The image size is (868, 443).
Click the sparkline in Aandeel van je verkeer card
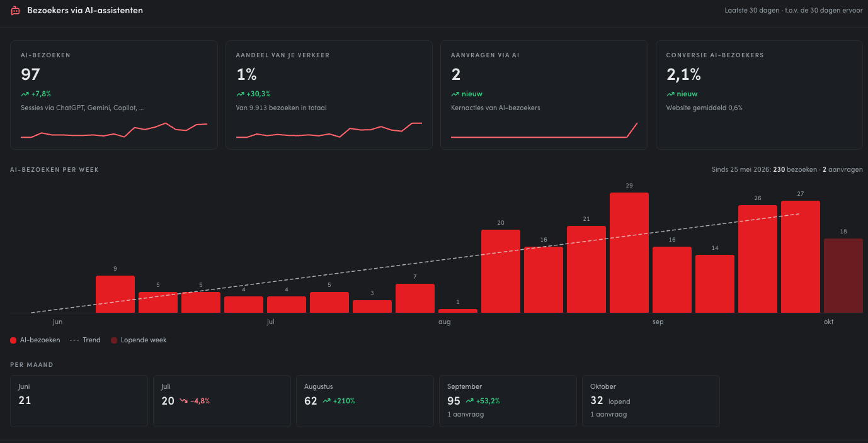[329, 130]
